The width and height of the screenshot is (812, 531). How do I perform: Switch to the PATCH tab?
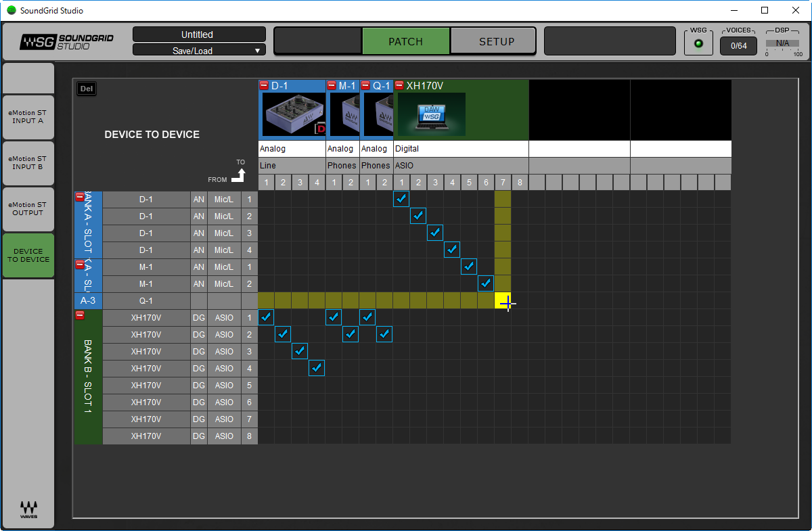pos(406,41)
